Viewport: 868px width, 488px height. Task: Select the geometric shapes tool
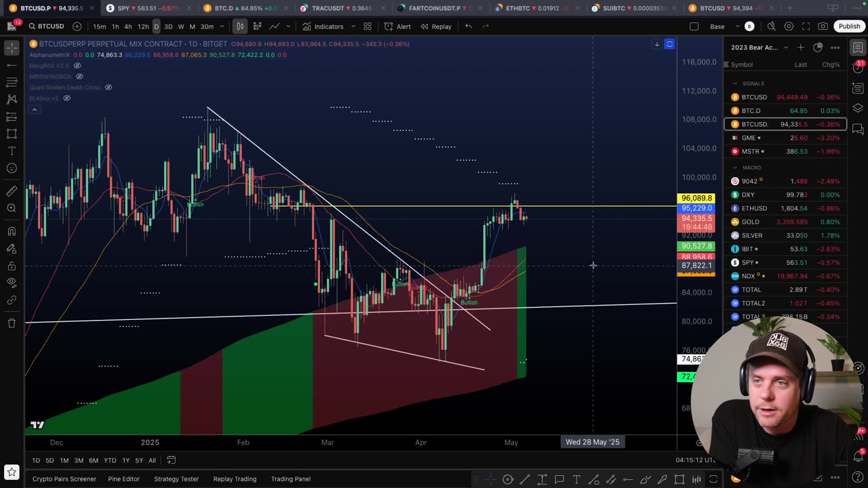coord(12,134)
